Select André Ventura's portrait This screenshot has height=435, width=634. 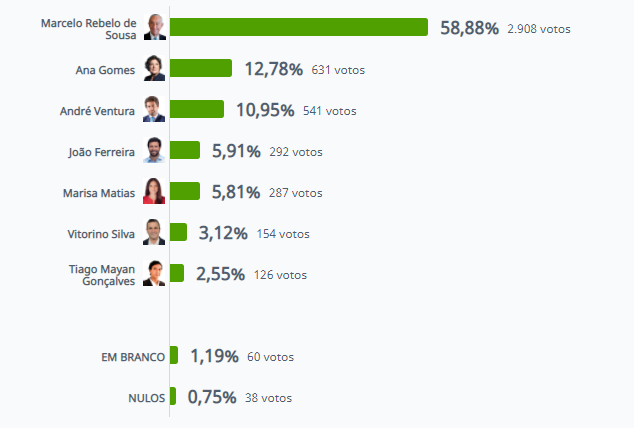(x=154, y=109)
